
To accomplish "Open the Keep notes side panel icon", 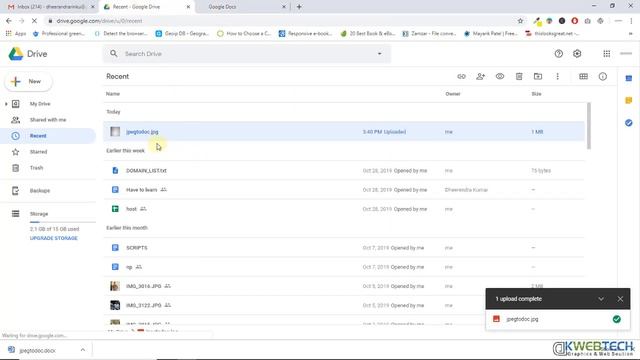I will (x=629, y=100).
